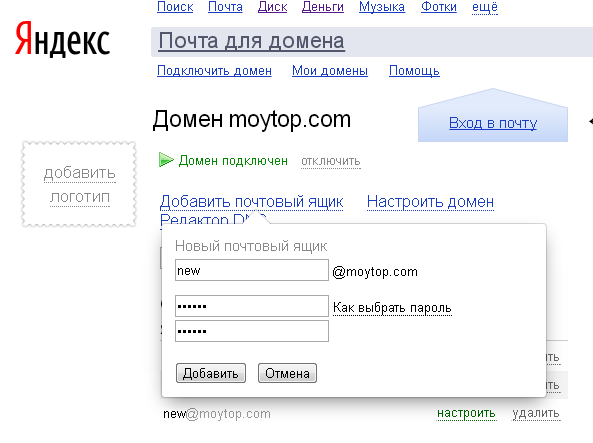This screenshot has width=593, height=443.
Task: Go to Диск in top navigation
Action: coord(272,7)
